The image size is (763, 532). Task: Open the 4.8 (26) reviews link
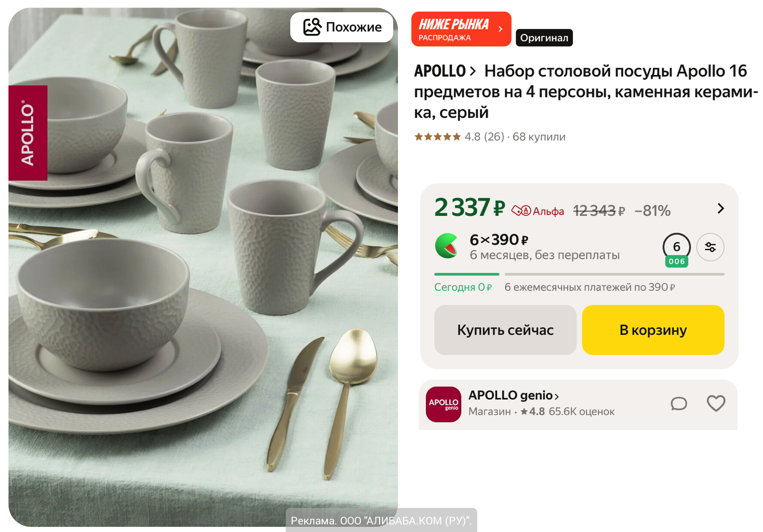tap(484, 137)
